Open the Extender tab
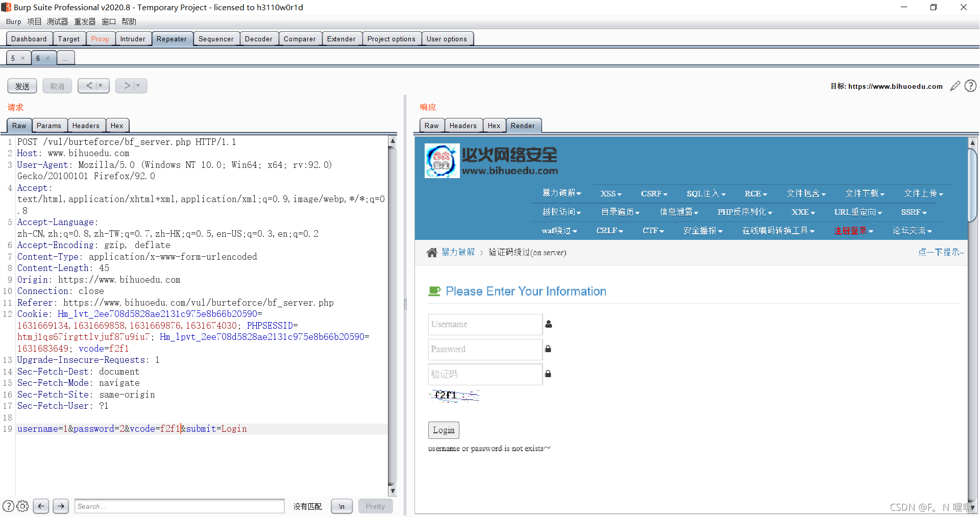The image size is (980, 517). click(x=341, y=39)
